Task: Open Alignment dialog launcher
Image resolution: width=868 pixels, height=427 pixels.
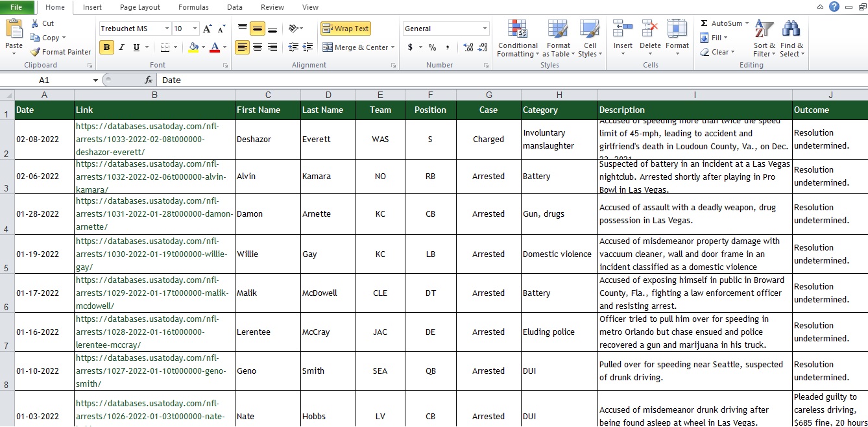Action: pyautogui.click(x=393, y=66)
